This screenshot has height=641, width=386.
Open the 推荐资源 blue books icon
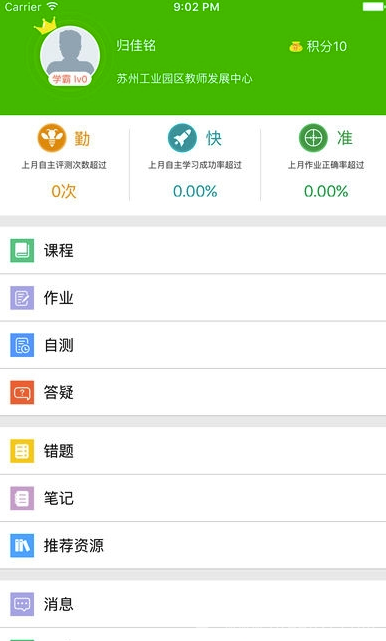click(x=22, y=545)
